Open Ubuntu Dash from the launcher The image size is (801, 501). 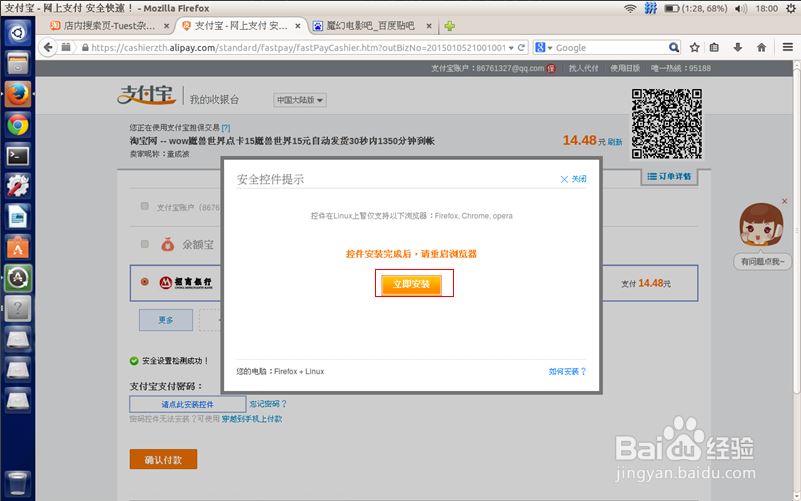click(x=18, y=33)
